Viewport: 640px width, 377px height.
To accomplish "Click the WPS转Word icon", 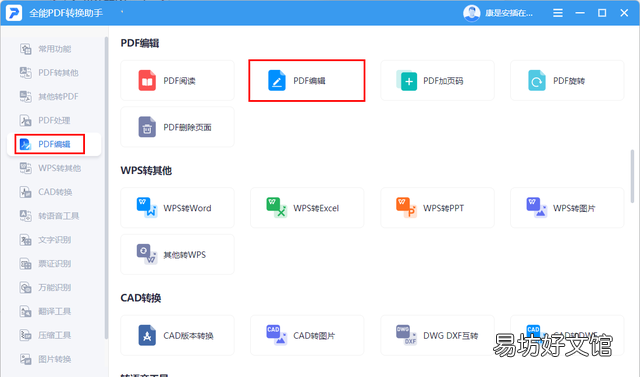I will [147, 208].
